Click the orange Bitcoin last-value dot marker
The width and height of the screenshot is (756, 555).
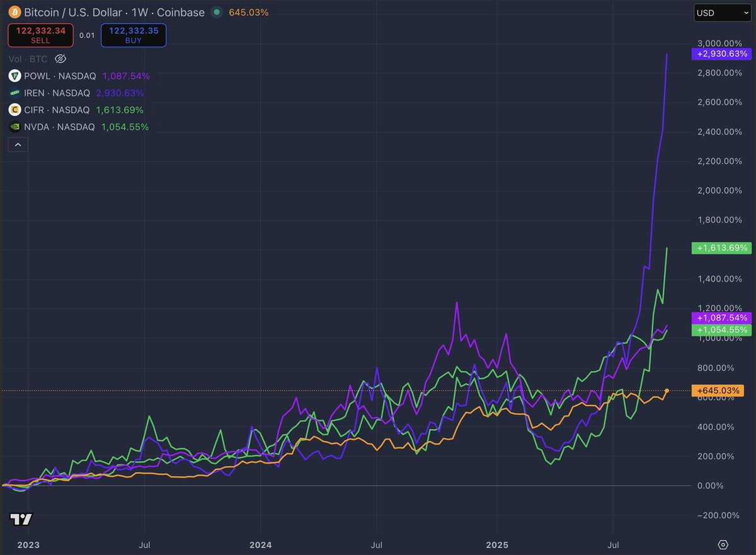click(x=667, y=391)
